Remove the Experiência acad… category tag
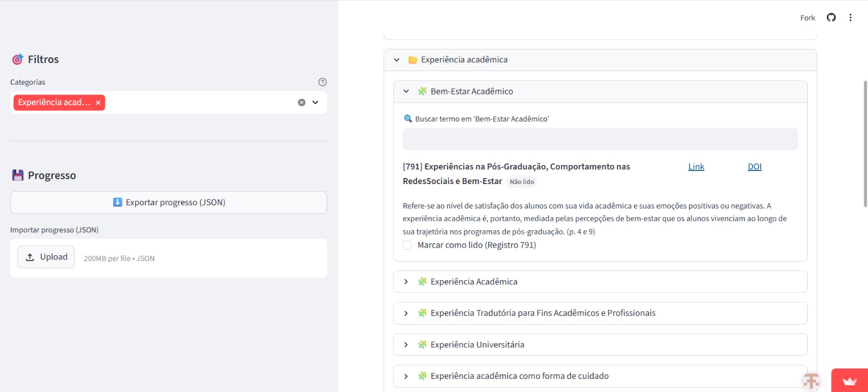This screenshot has height=392, width=868. coord(98,103)
